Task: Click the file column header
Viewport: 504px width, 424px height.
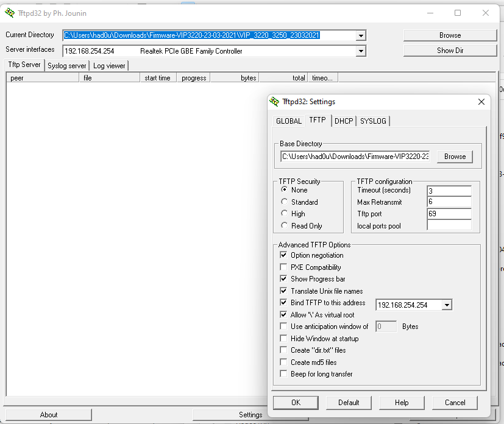Action: coord(110,78)
